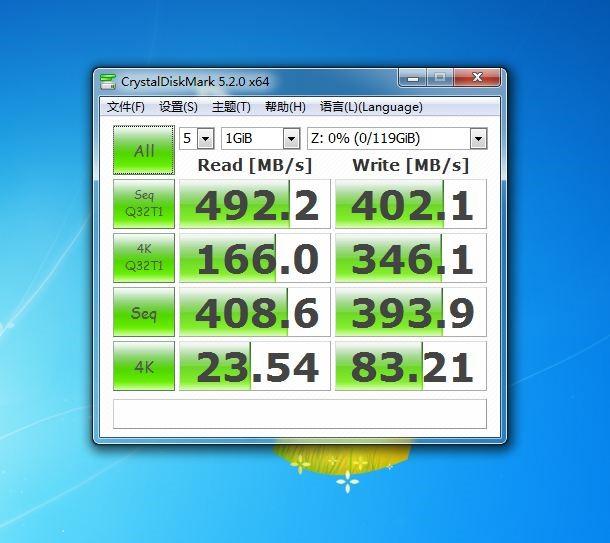Expand the Z: drive selection dropdown
This screenshot has width=610, height=543.
click(x=479, y=138)
